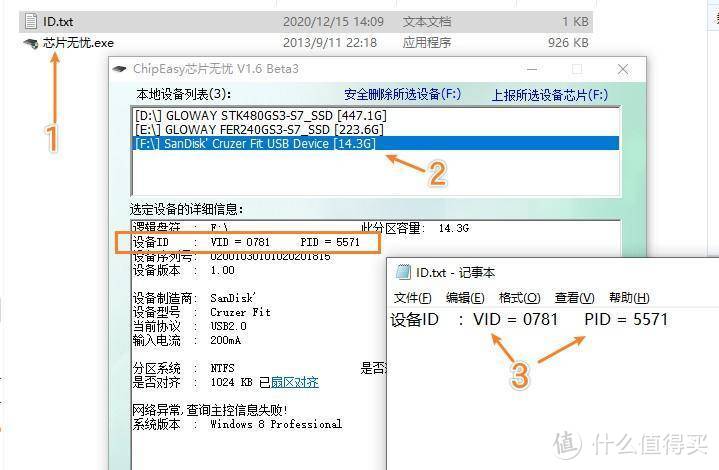The height and width of the screenshot is (470, 719).
Task: Click the 网络异常,查询主控信息失败 message
Action: tap(210, 410)
